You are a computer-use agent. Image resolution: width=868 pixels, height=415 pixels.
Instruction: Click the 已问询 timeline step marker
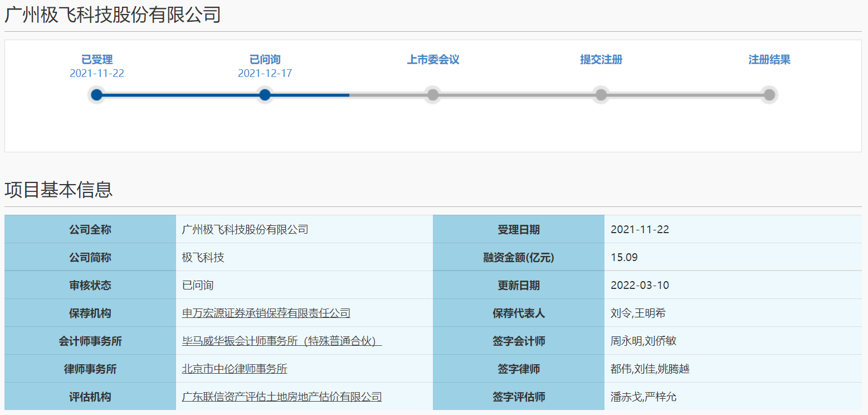tap(265, 95)
